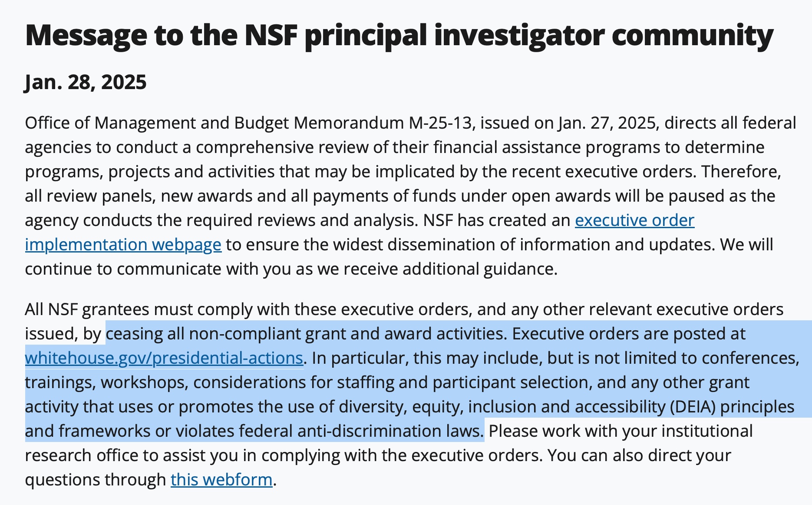Screen dimensions: 812x505
Task: Click the highlighted phrase "anti-discrimination laws"
Action: coord(390,431)
